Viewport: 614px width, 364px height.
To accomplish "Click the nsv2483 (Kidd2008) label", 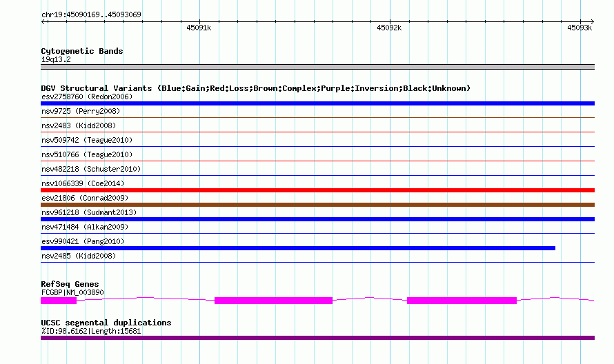I will pyautogui.click(x=79, y=125).
